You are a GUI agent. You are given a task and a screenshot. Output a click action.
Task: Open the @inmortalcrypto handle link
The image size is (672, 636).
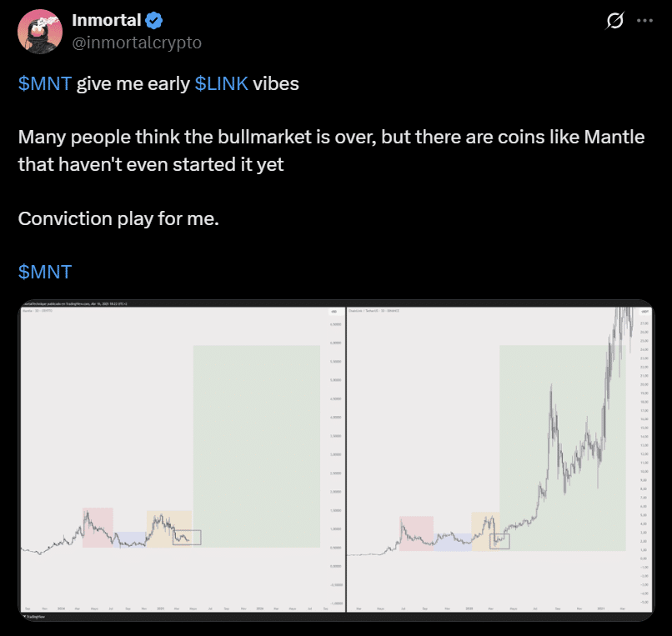pyautogui.click(x=137, y=43)
